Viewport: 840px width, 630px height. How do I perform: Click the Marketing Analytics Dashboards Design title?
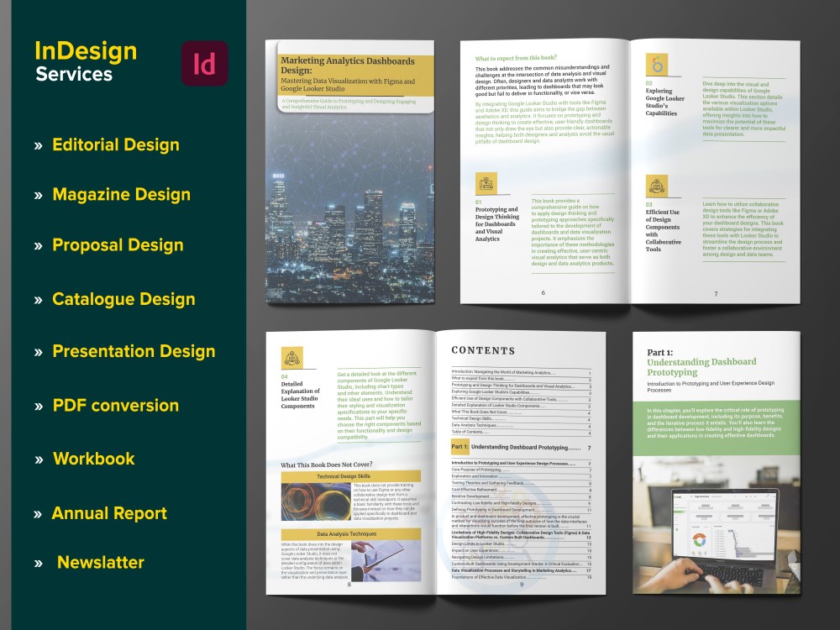(348, 66)
